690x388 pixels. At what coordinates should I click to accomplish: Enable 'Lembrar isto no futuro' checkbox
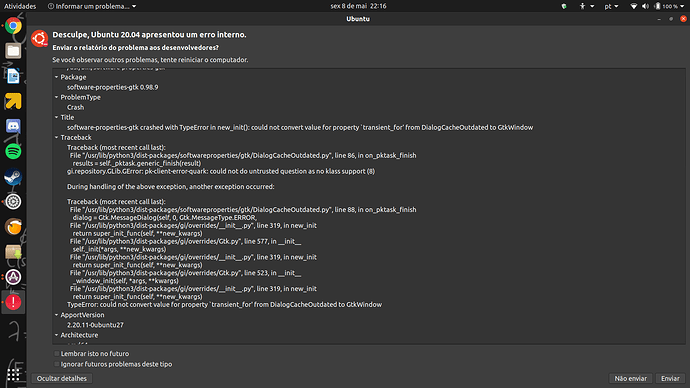(x=56, y=354)
